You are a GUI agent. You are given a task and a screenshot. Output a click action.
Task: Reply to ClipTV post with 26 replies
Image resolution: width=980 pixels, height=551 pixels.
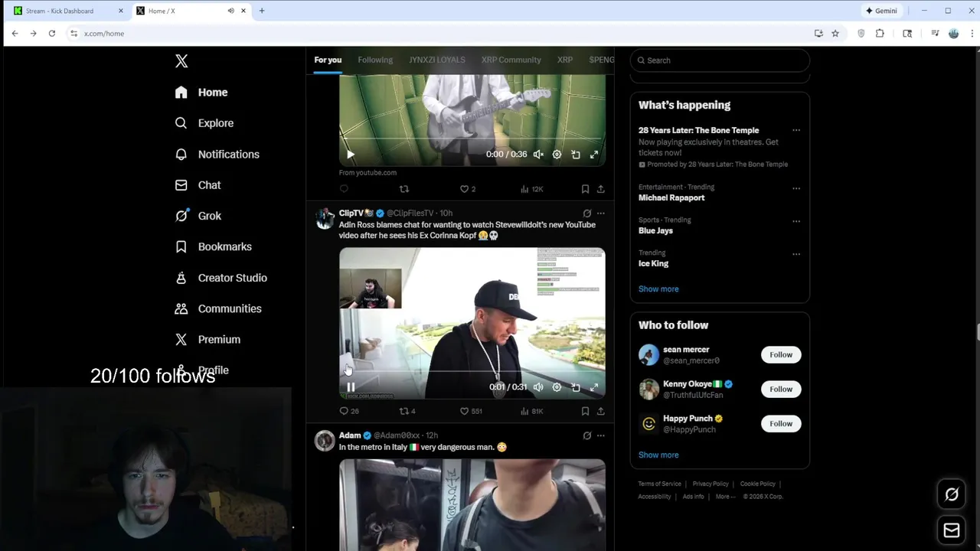tap(349, 411)
